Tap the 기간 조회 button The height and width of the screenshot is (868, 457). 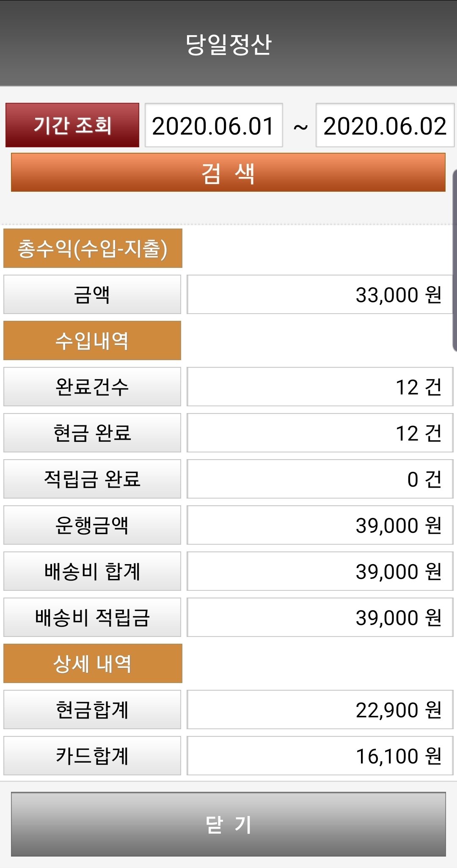(72, 125)
